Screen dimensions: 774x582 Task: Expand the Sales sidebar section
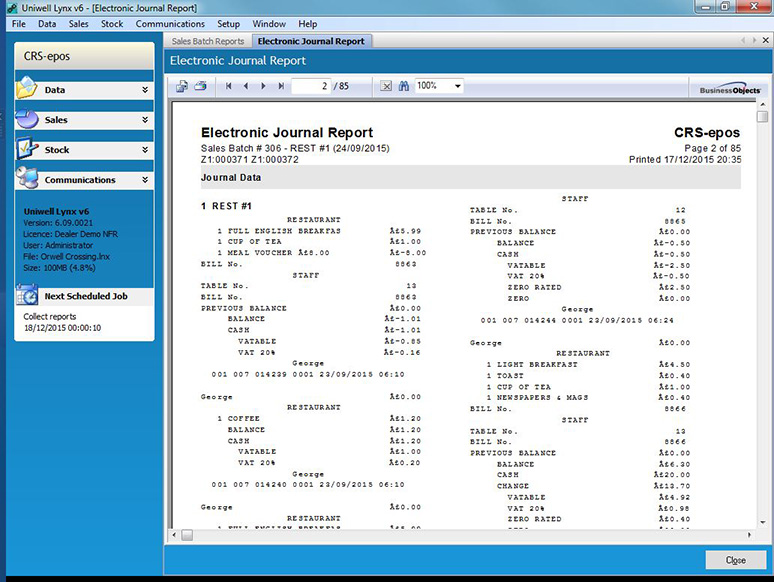(x=145, y=120)
